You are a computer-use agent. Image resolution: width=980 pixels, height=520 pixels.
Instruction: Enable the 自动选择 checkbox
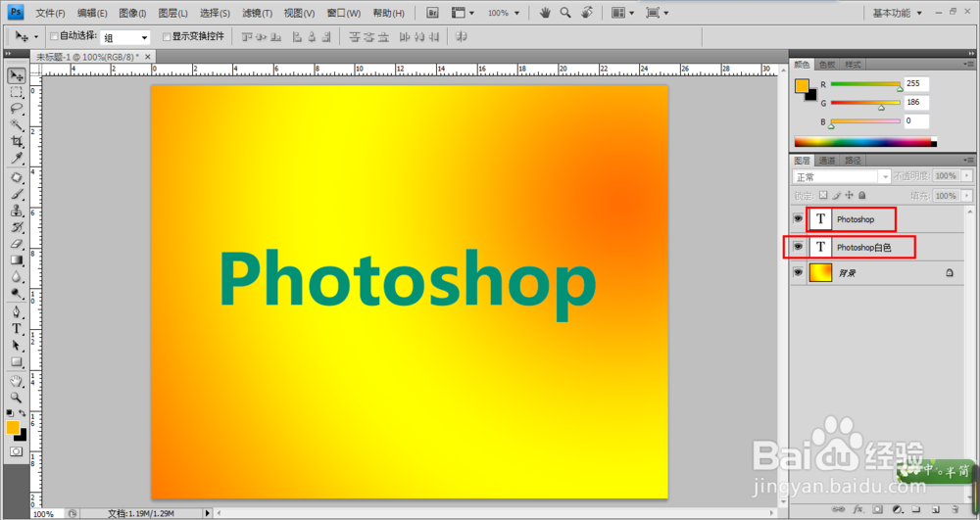pyautogui.click(x=54, y=36)
